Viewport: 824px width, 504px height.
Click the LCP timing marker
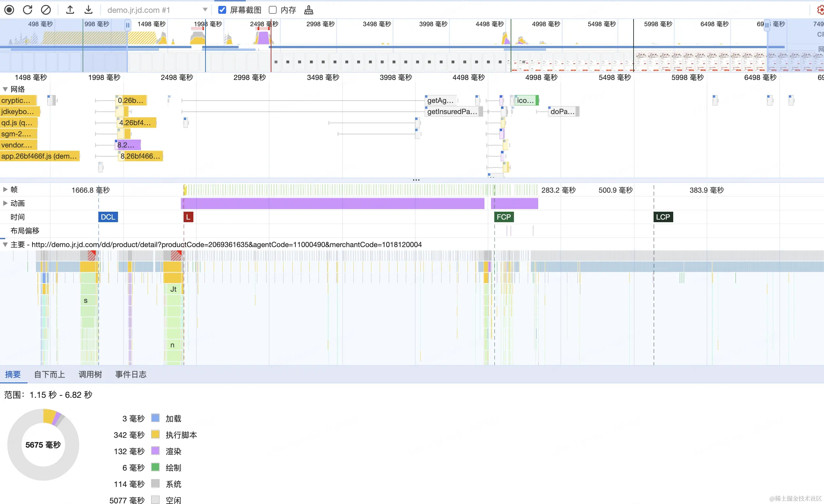coord(663,217)
